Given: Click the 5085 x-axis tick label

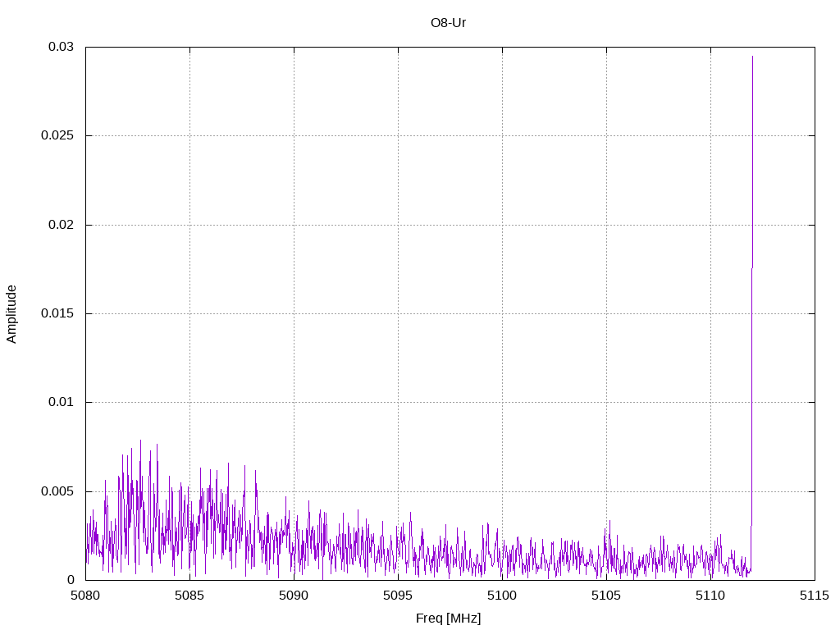Looking at the screenshot, I should pyautogui.click(x=189, y=596).
